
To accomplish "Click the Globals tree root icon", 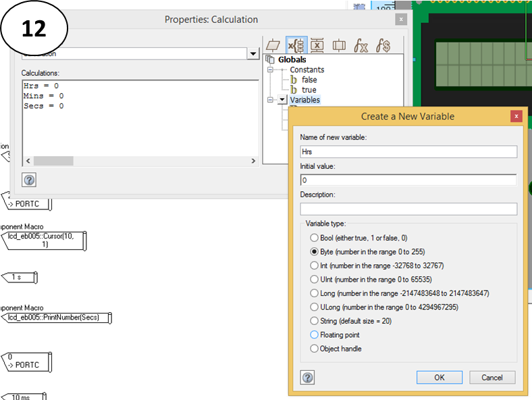I will (x=270, y=59).
